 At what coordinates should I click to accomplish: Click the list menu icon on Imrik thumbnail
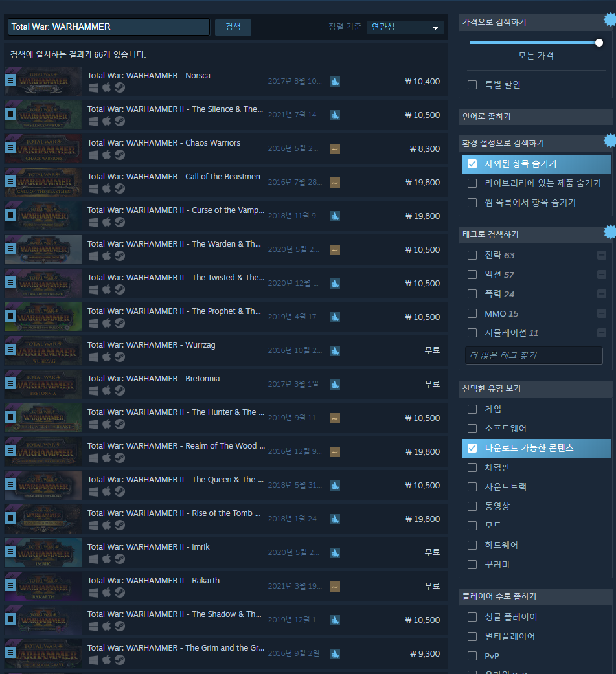point(11,552)
